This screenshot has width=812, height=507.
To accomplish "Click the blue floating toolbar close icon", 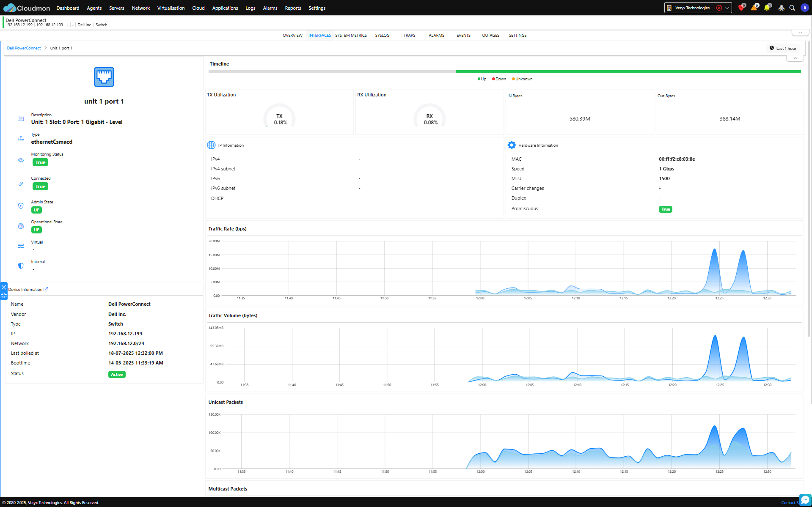I will 4,288.
